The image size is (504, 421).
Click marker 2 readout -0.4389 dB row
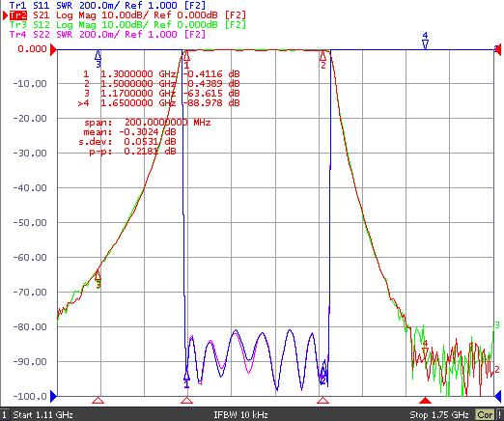(x=161, y=84)
